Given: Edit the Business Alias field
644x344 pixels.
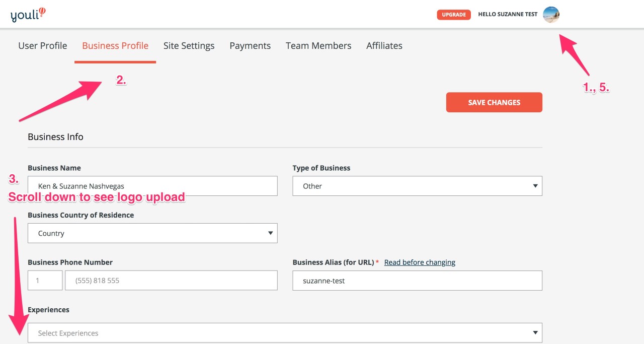Looking at the screenshot, I should coord(418,281).
